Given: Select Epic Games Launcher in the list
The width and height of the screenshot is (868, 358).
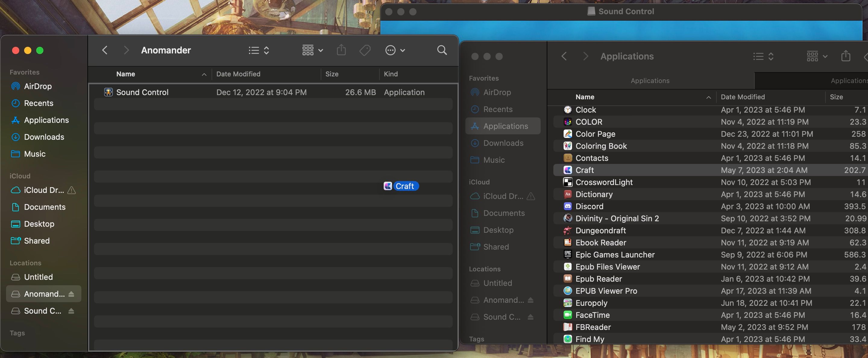Looking at the screenshot, I should (710, 254).
